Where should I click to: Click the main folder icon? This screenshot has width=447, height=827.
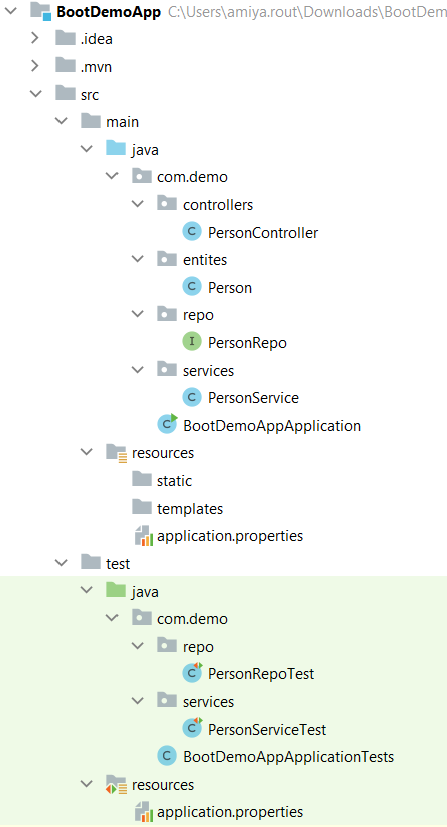click(x=91, y=121)
